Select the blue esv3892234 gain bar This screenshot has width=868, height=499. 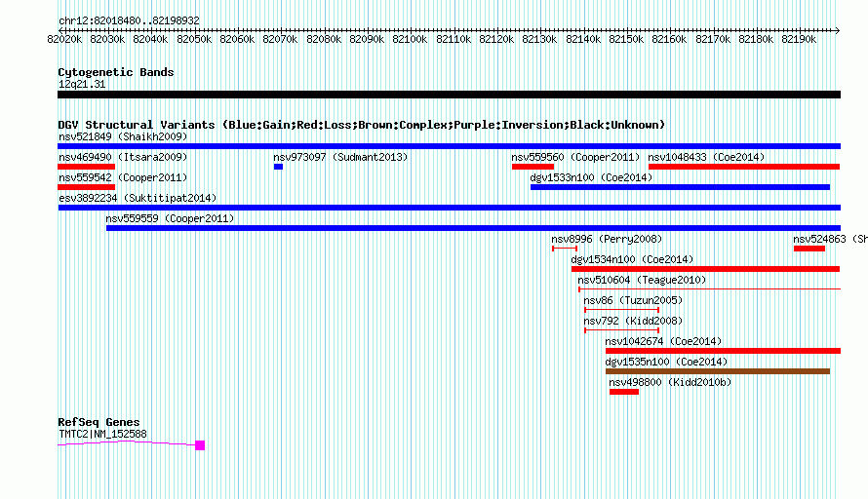(x=449, y=208)
